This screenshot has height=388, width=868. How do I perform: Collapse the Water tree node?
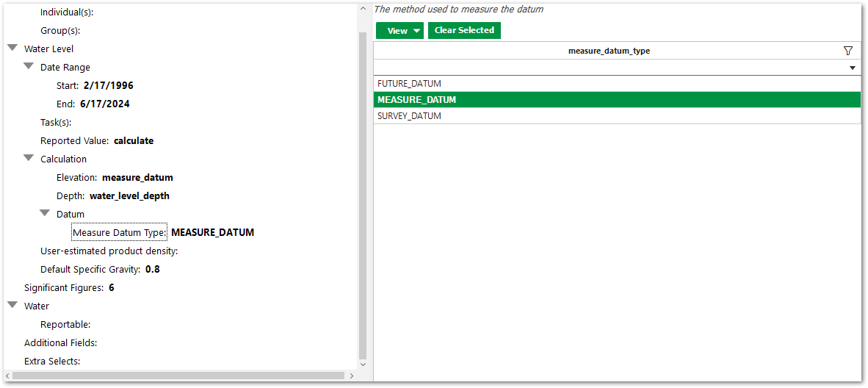pos(12,306)
